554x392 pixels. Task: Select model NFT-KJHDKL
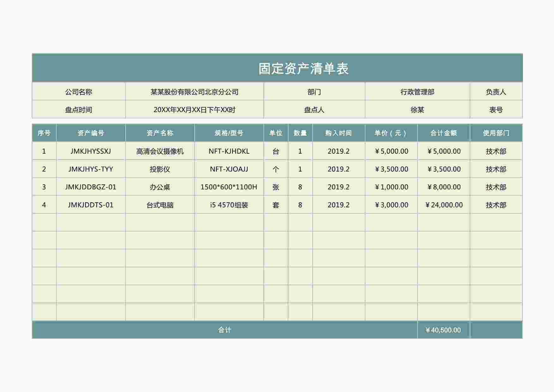[x=229, y=151]
